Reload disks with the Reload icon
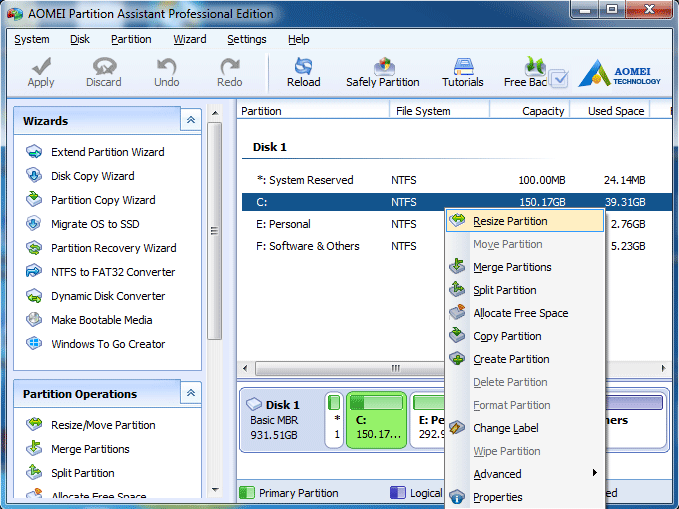 [x=304, y=66]
